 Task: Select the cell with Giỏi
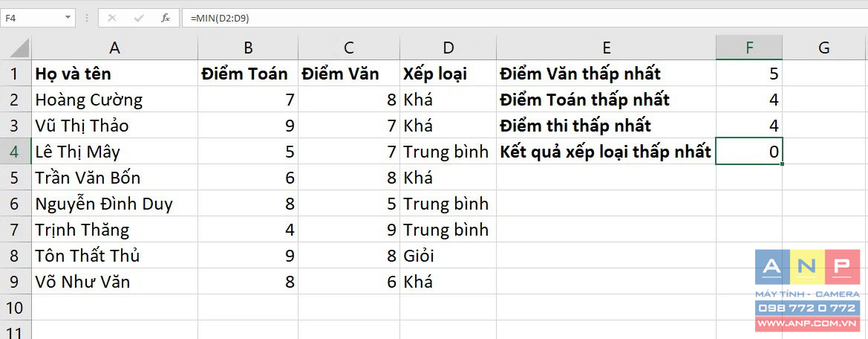[x=448, y=255]
